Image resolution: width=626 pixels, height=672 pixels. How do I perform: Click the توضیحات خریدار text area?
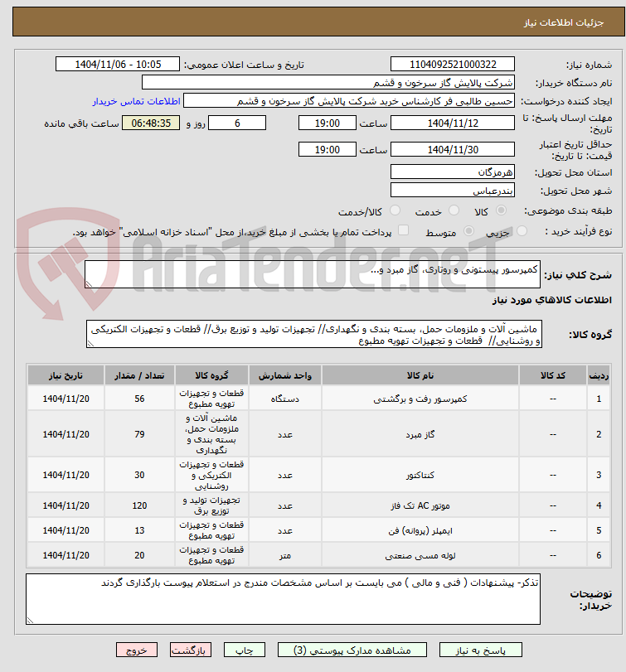pos(283,599)
